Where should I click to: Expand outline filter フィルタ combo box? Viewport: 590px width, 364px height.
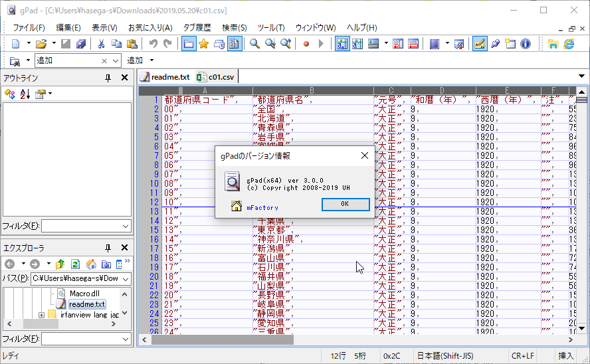[x=126, y=226]
